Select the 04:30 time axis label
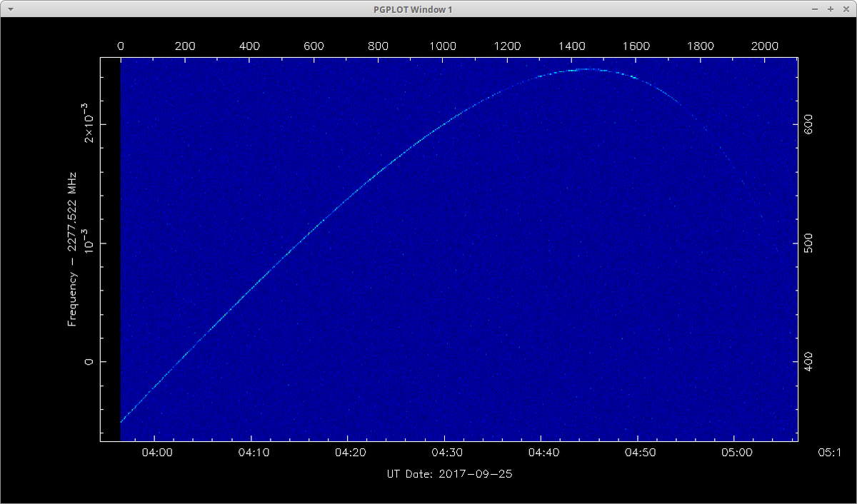The width and height of the screenshot is (857, 504). [x=444, y=453]
